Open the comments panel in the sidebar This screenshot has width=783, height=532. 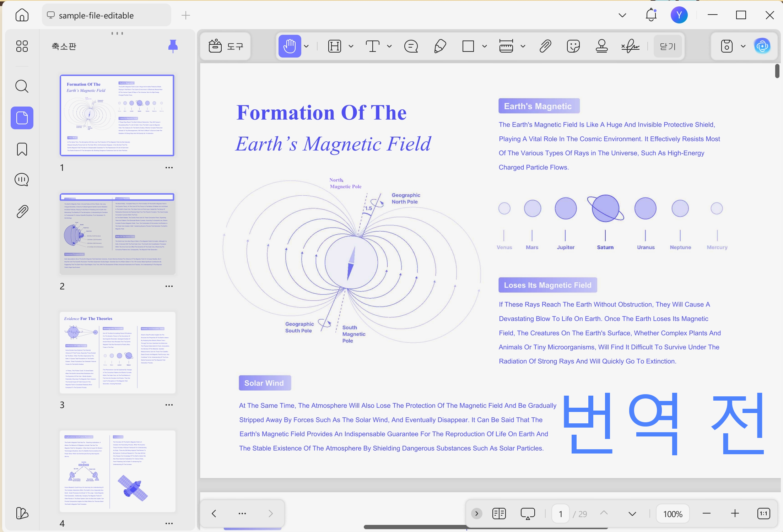(22, 180)
